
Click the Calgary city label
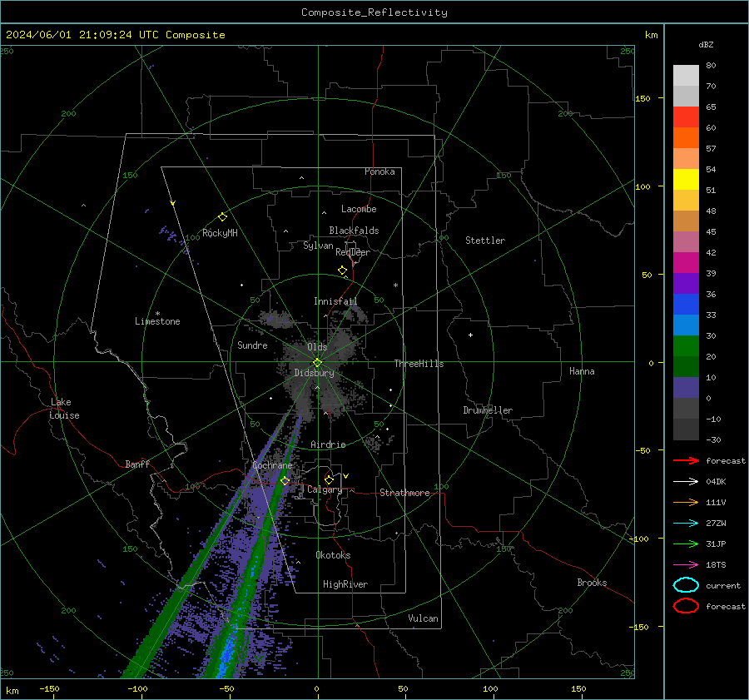(x=325, y=489)
